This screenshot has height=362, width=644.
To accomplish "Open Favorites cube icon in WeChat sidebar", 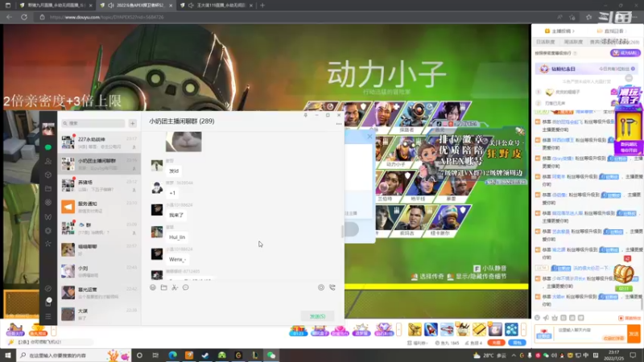I will click(x=48, y=175).
